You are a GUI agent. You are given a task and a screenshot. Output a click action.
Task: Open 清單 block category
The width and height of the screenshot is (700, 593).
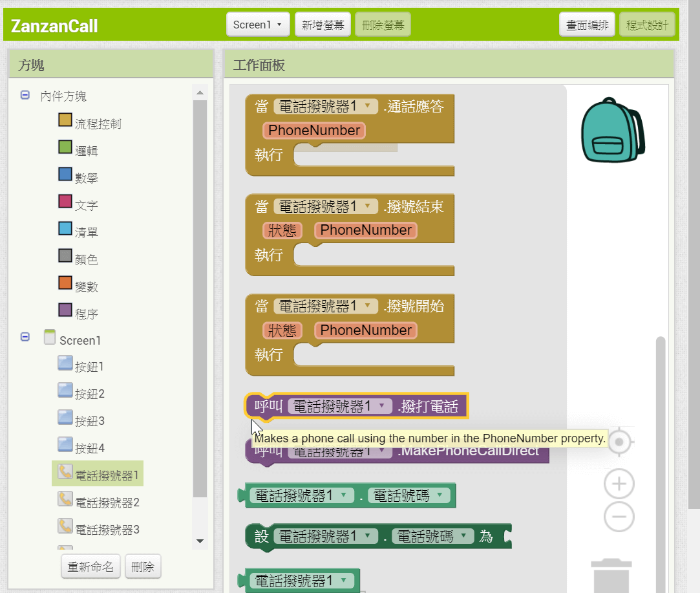click(78, 232)
